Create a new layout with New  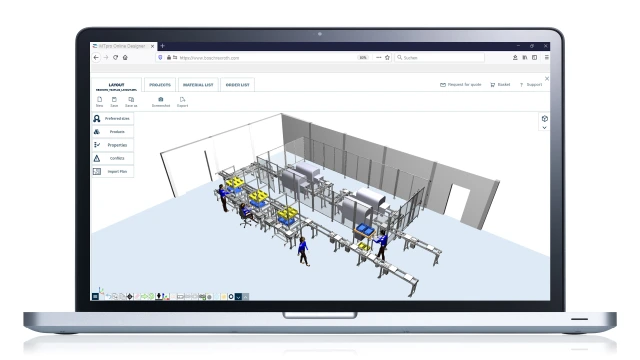[99, 102]
